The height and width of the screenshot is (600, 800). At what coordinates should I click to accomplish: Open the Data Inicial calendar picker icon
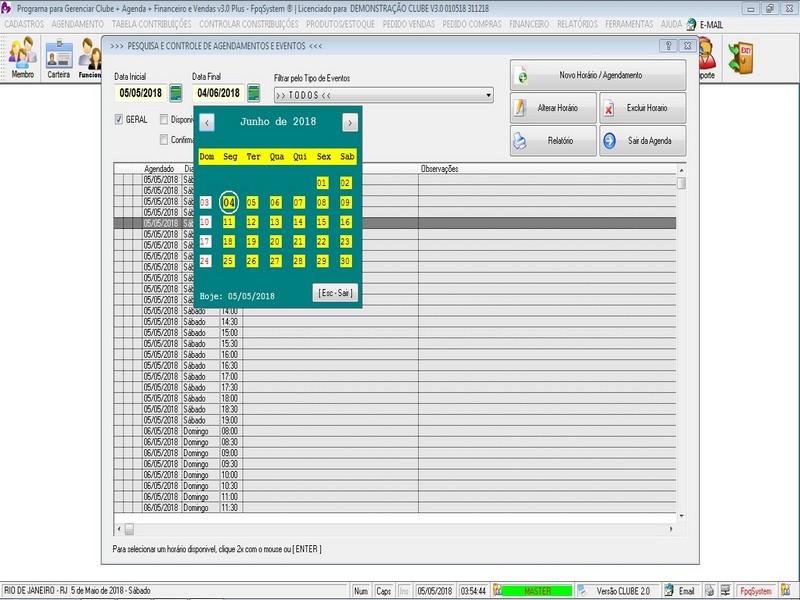coord(176,93)
